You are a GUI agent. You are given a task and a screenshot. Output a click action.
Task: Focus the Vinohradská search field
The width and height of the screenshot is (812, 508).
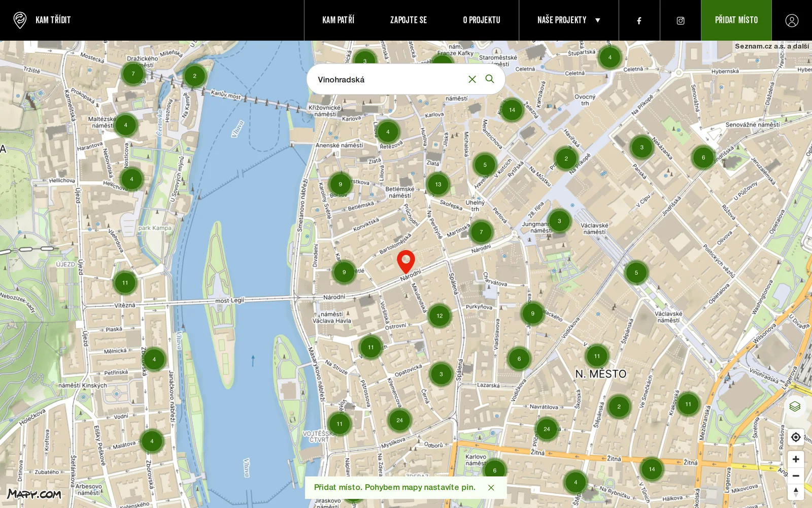coord(388,79)
